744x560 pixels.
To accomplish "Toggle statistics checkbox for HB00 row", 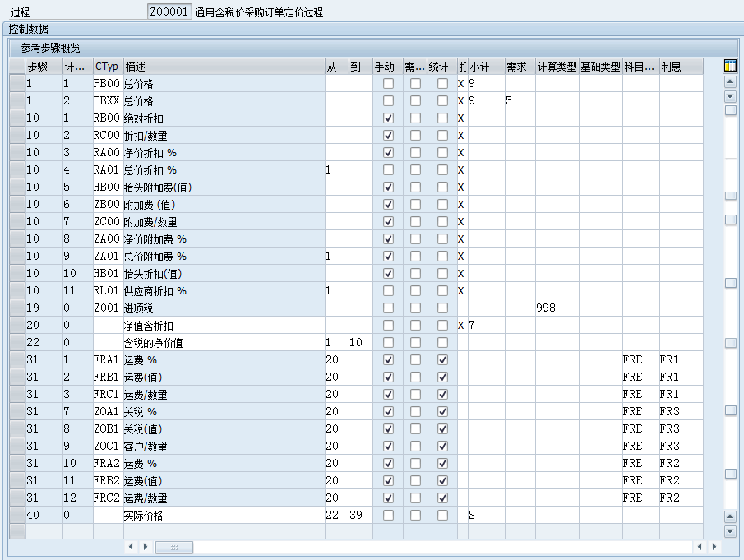I will click(x=442, y=187).
